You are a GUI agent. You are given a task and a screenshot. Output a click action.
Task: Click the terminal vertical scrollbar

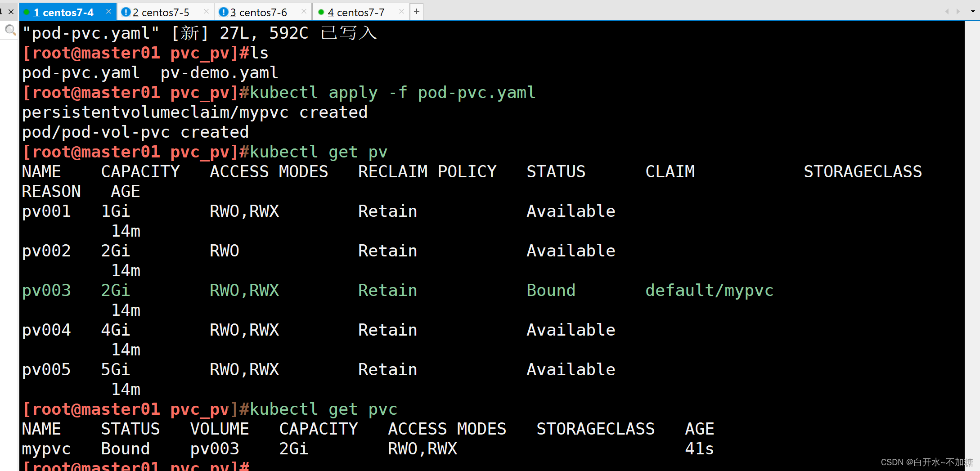972,246
